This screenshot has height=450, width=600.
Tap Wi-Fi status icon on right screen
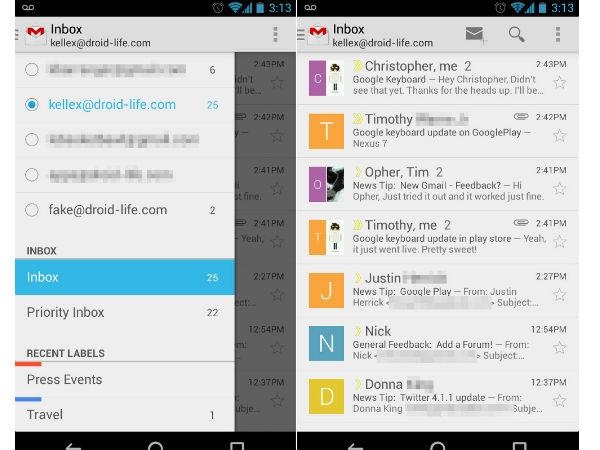pos(517,8)
